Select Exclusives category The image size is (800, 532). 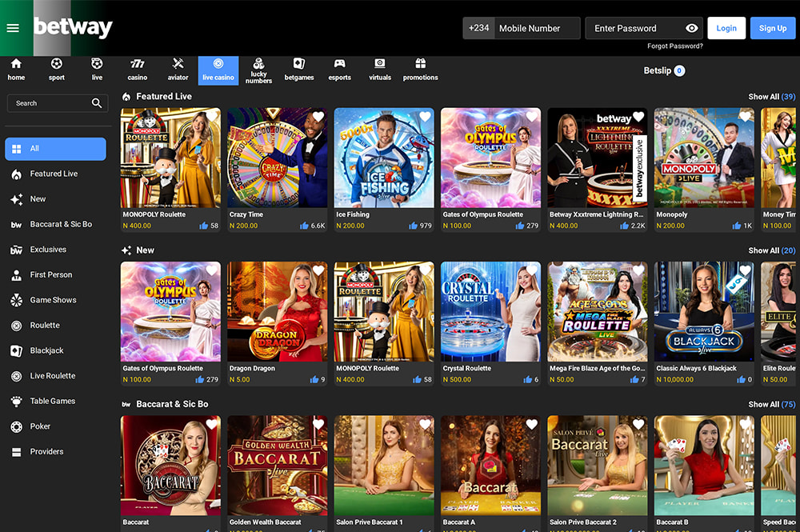56,250
